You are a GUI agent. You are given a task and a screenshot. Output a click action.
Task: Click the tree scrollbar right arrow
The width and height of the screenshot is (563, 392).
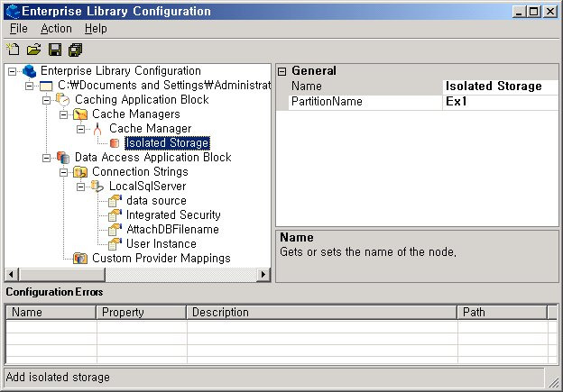click(x=263, y=274)
